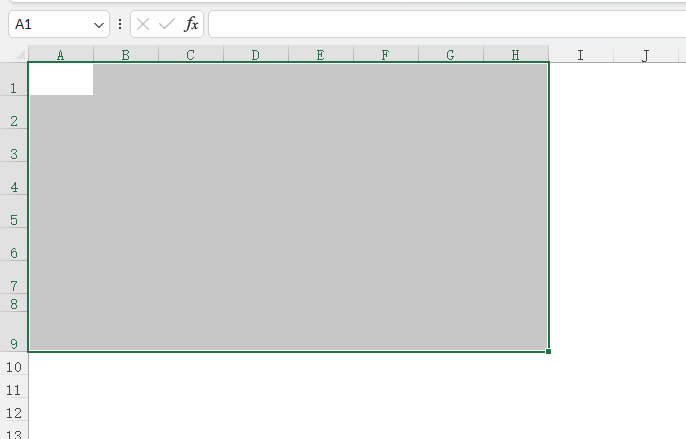Select column J header
The height and width of the screenshot is (439, 686).
click(x=646, y=55)
